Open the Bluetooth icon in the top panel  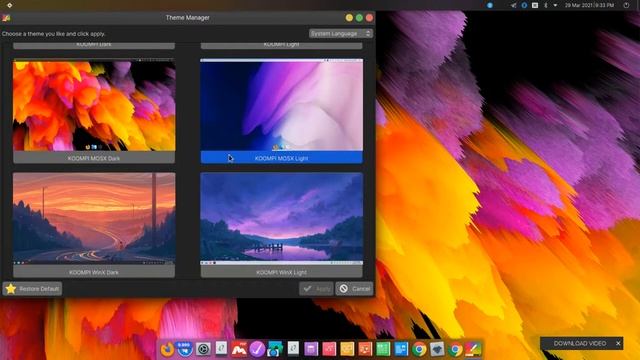tap(545, 5)
